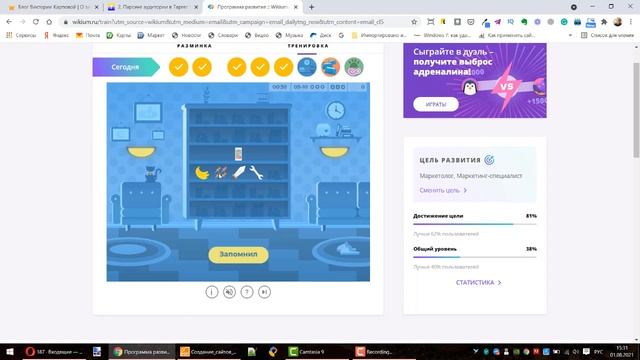Click the goal target icon beside 'Цель развития'
The image size is (640, 360).
coord(489,160)
